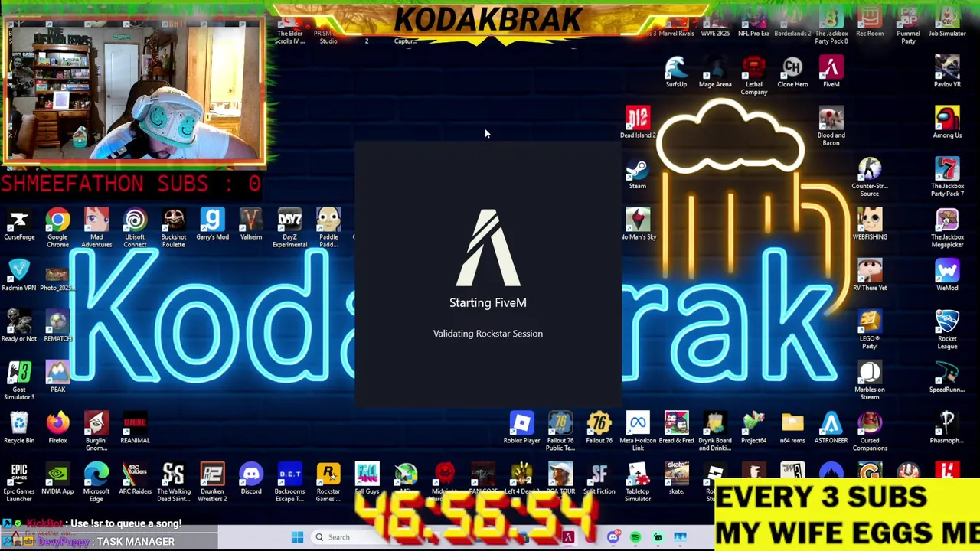Launch Dead Island 2 shortcut
Image resolution: width=980 pixels, height=551 pixels.
[x=638, y=122]
